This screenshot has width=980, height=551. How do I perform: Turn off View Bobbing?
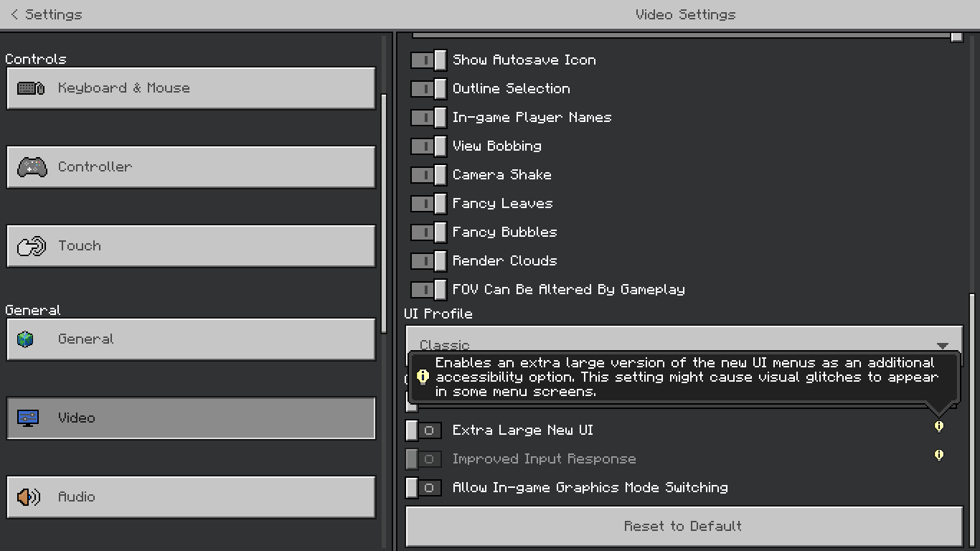428,146
